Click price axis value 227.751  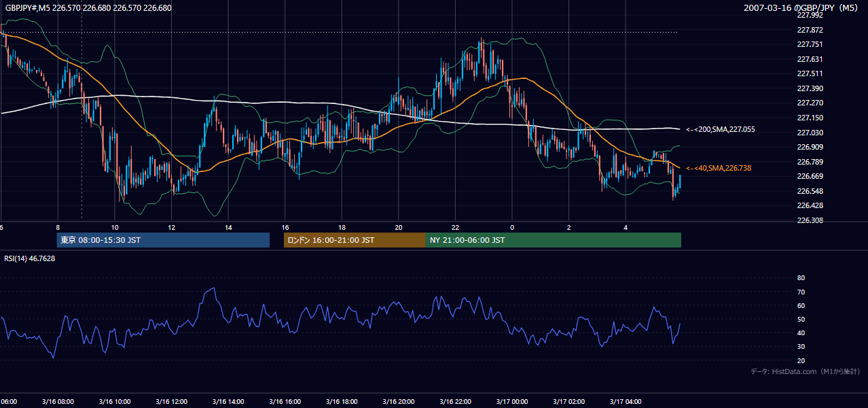(810, 44)
